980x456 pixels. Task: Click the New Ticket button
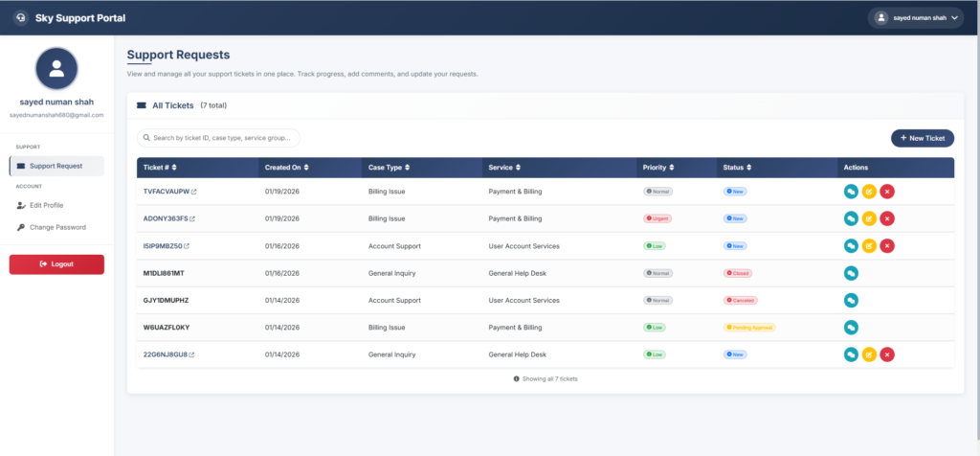click(x=922, y=138)
